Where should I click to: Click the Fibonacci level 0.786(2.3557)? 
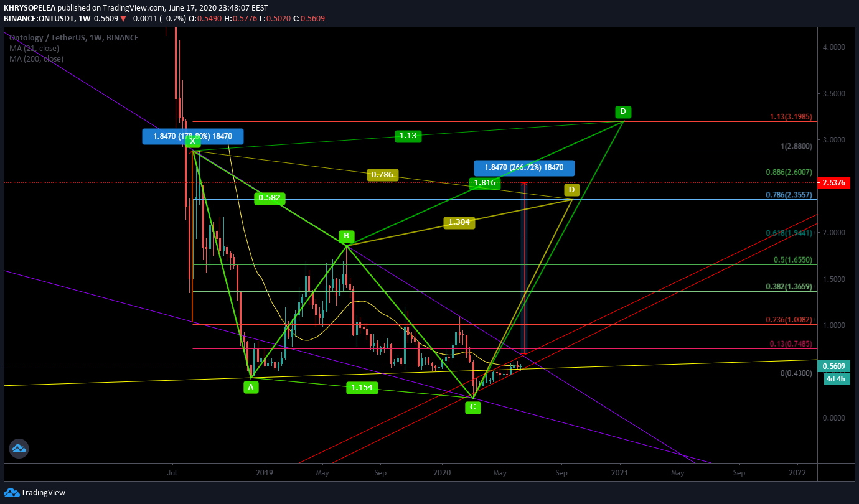click(788, 195)
